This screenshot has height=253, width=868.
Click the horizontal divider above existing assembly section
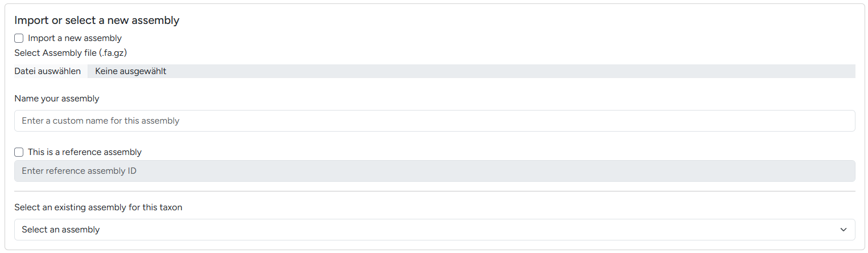pos(434,191)
